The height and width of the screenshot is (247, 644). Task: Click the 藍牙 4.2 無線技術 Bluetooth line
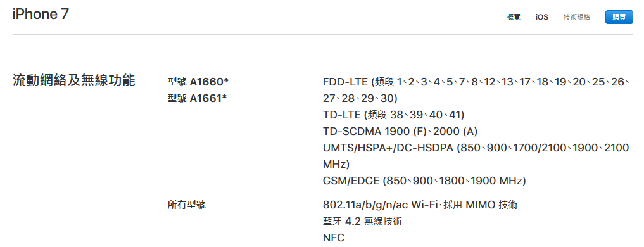click(363, 221)
